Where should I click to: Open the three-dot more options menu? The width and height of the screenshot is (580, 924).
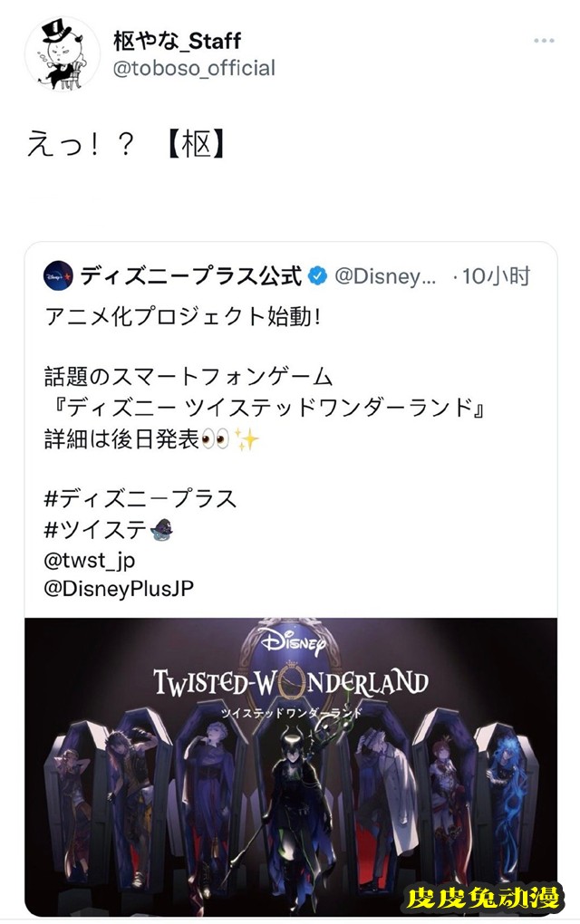click(543, 41)
